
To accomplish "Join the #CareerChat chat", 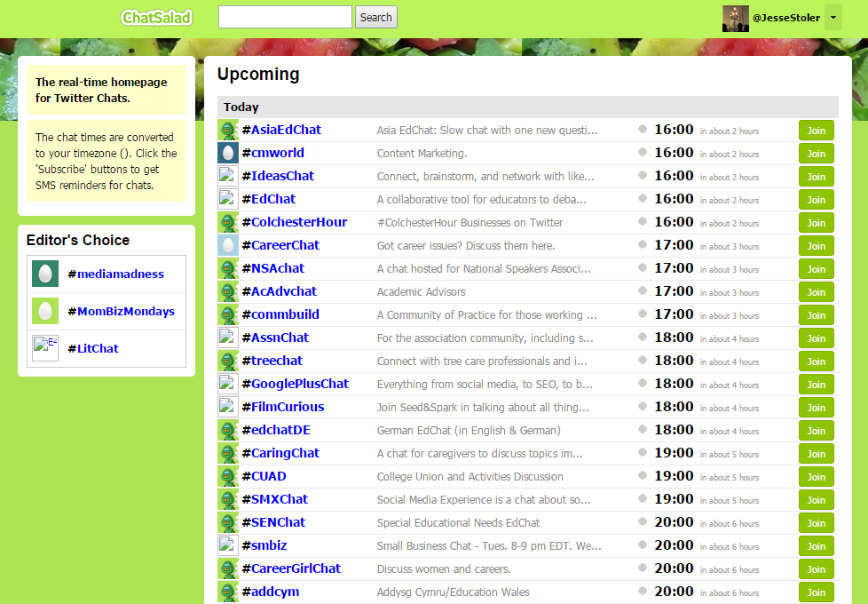I will point(816,246).
